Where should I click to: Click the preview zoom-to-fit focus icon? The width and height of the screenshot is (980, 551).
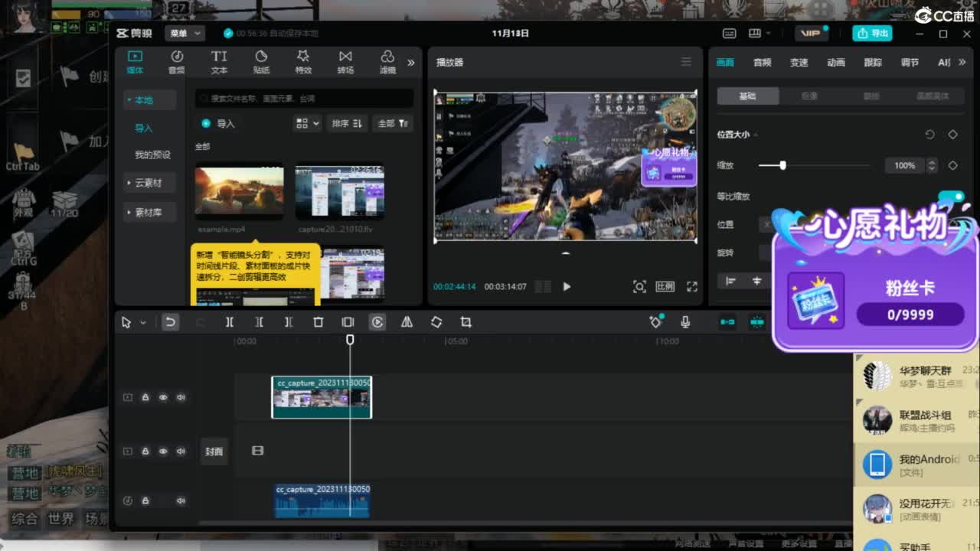tap(639, 286)
